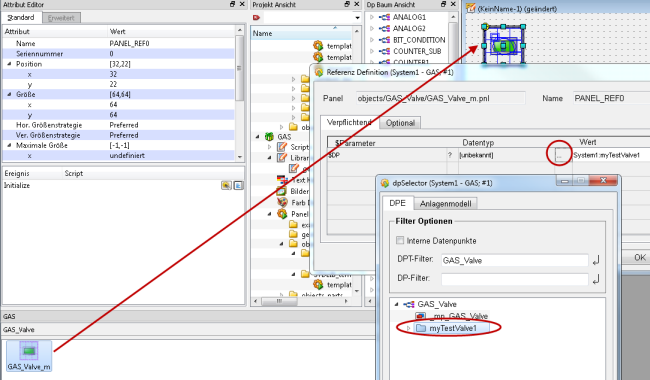The width and height of the screenshot is (650, 380).
Task: Click the DP-Filter apply arrow icon
Action: 596,280
